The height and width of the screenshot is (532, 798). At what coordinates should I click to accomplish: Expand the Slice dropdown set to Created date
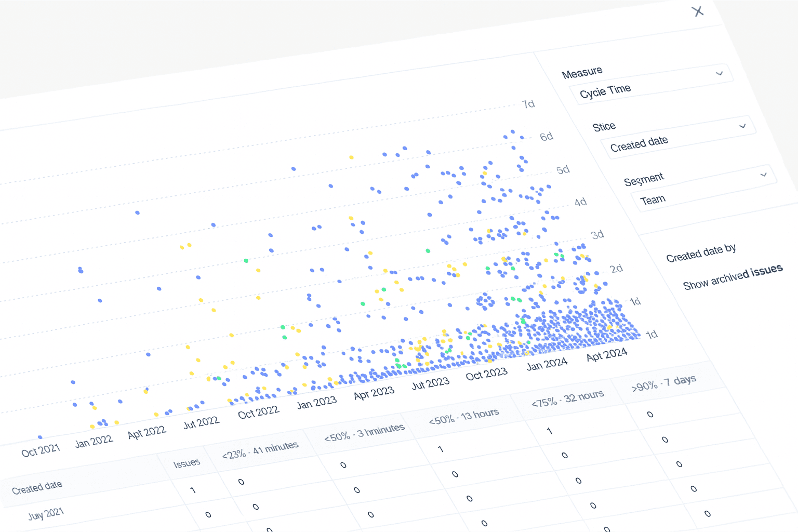coord(670,138)
